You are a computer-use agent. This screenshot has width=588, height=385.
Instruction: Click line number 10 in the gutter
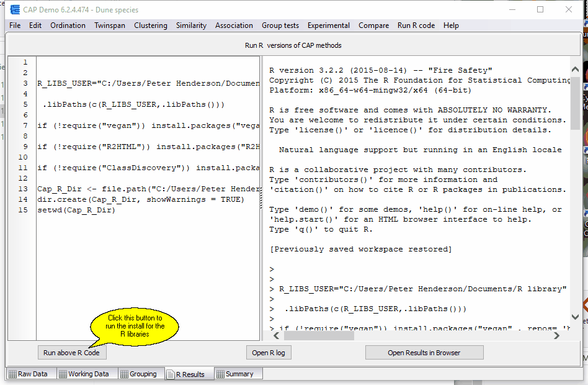[x=23, y=157]
